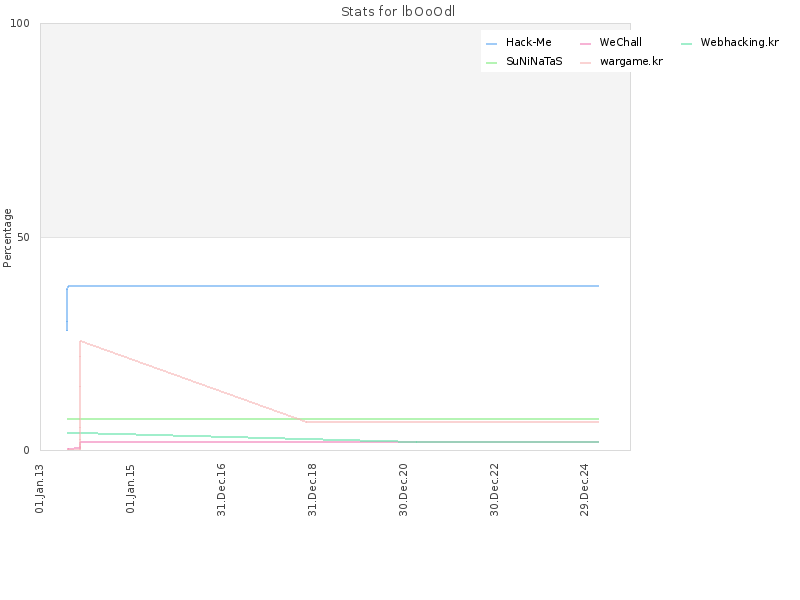
Task: Click the Webhacking.kr legend color marker
Action: pos(686,43)
